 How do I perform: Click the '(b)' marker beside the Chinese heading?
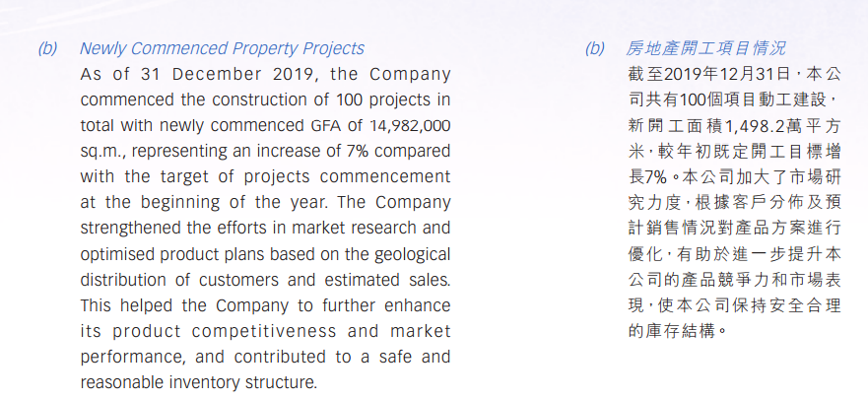595,48
